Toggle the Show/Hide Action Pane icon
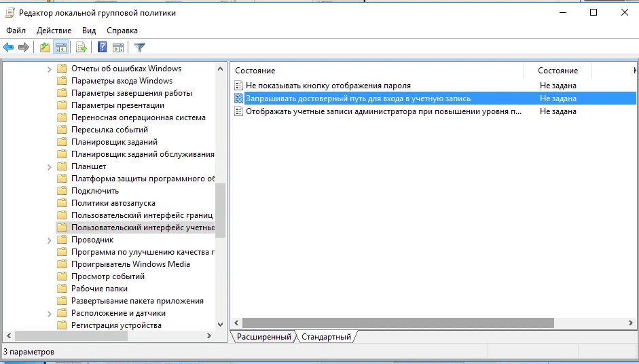 tap(118, 47)
